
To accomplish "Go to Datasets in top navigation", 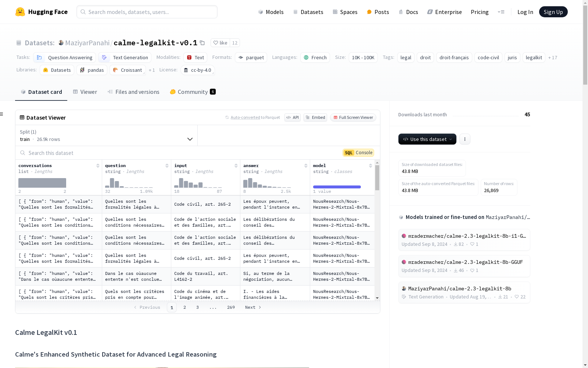I will 308,12.
